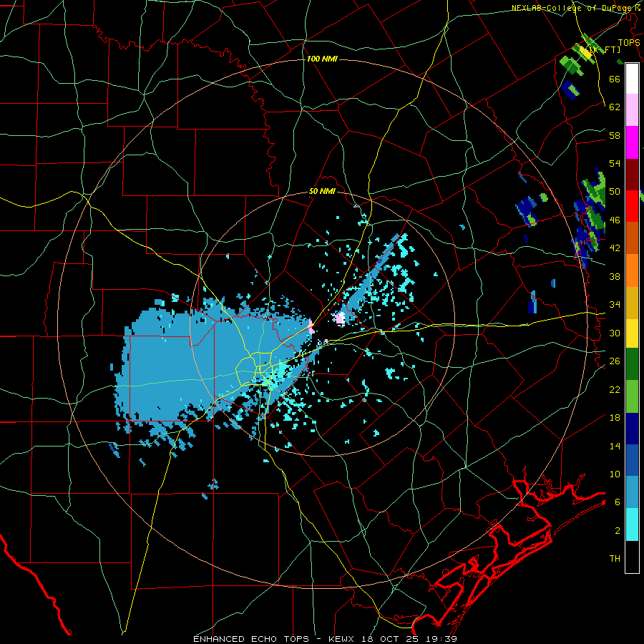Click the 42 legend value

tap(615, 248)
